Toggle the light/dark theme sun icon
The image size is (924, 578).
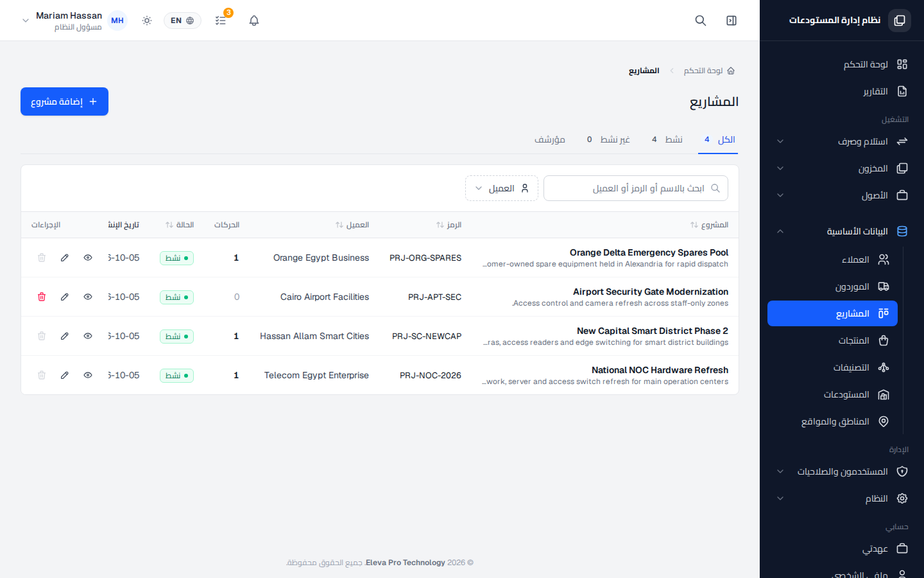click(x=147, y=21)
